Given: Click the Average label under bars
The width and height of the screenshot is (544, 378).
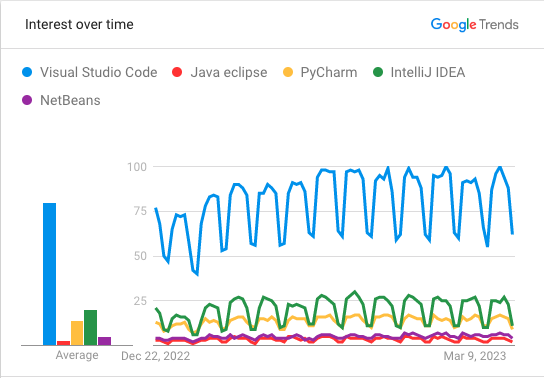Looking at the screenshot, I should tap(77, 355).
